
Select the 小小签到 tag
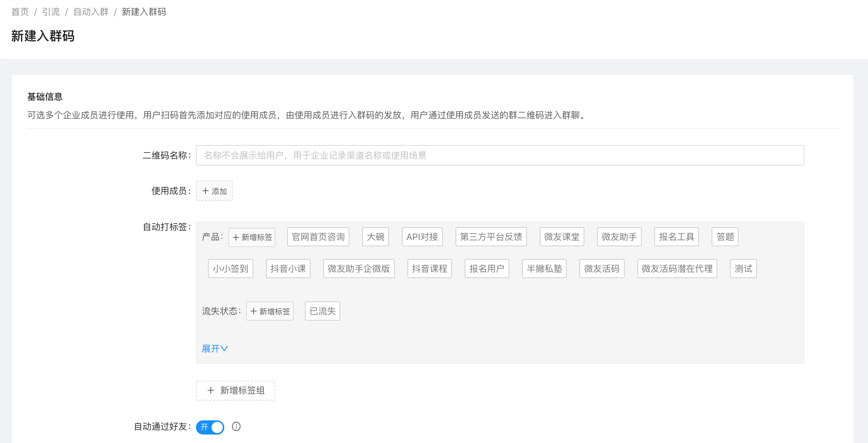pyautogui.click(x=231, y=269)
